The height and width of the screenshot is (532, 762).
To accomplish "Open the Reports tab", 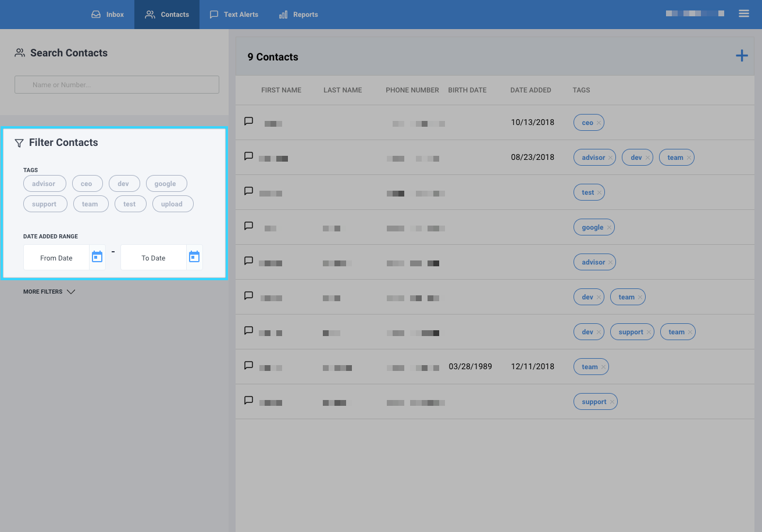I will click(x=298, y=15).
